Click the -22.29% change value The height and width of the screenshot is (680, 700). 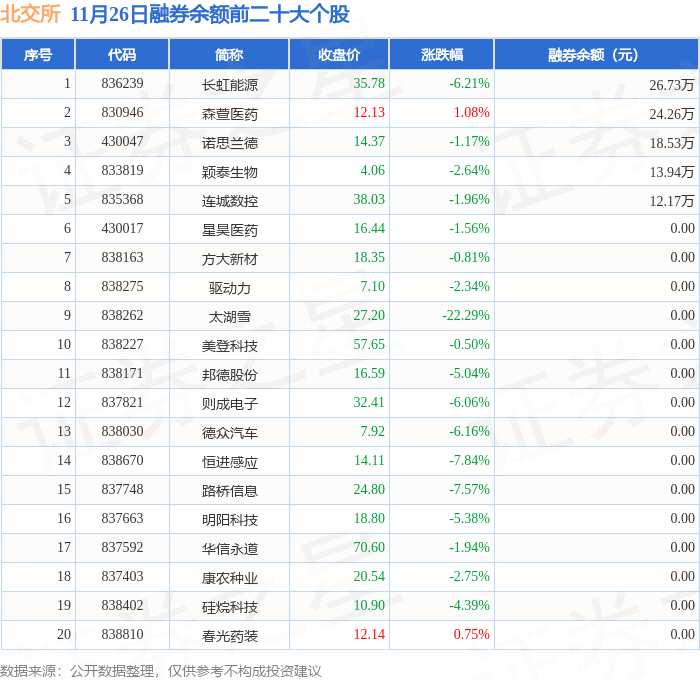(x=466, y=316)
